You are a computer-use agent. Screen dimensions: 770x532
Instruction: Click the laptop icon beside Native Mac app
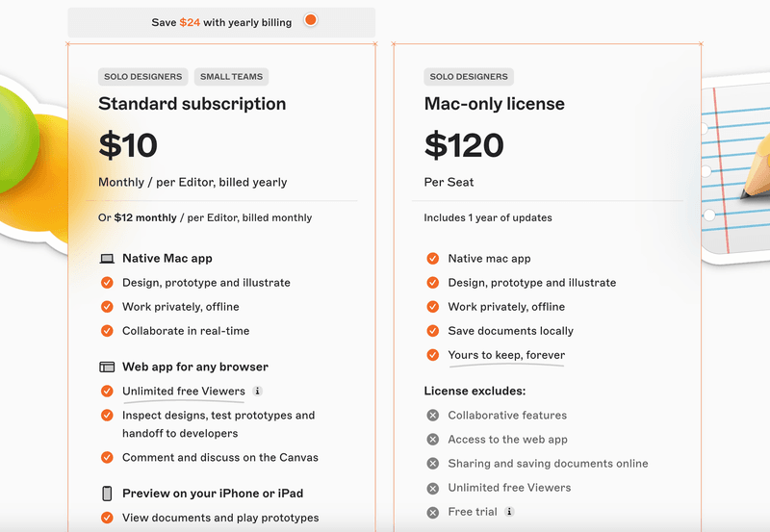point(107,259)
